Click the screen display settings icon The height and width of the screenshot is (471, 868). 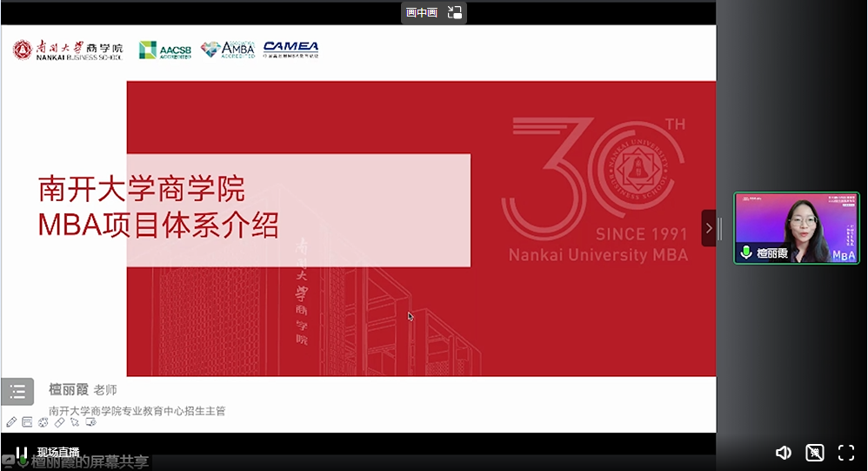pos(90,422)
